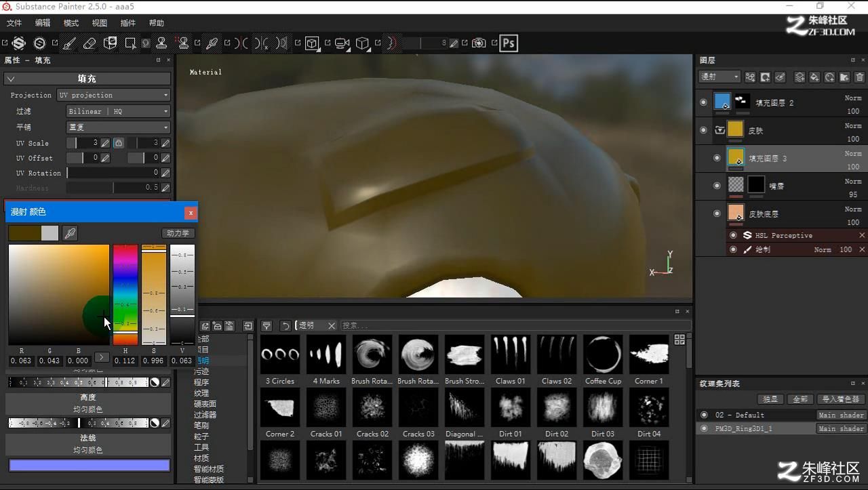This screenshot has height=490, width=868.
Task: Hide the 填充图层 2 layer
Action: click(703, 102)
